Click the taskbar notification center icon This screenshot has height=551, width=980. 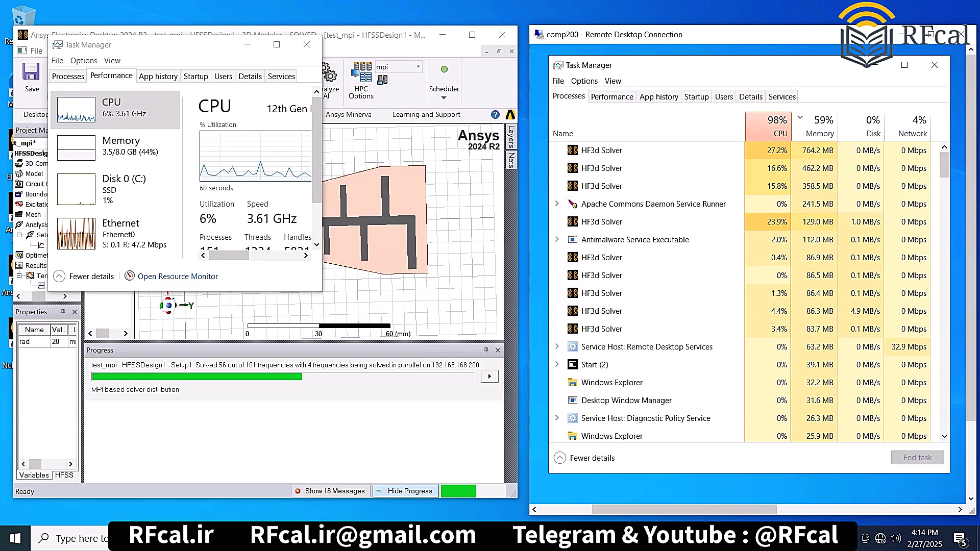960,538
